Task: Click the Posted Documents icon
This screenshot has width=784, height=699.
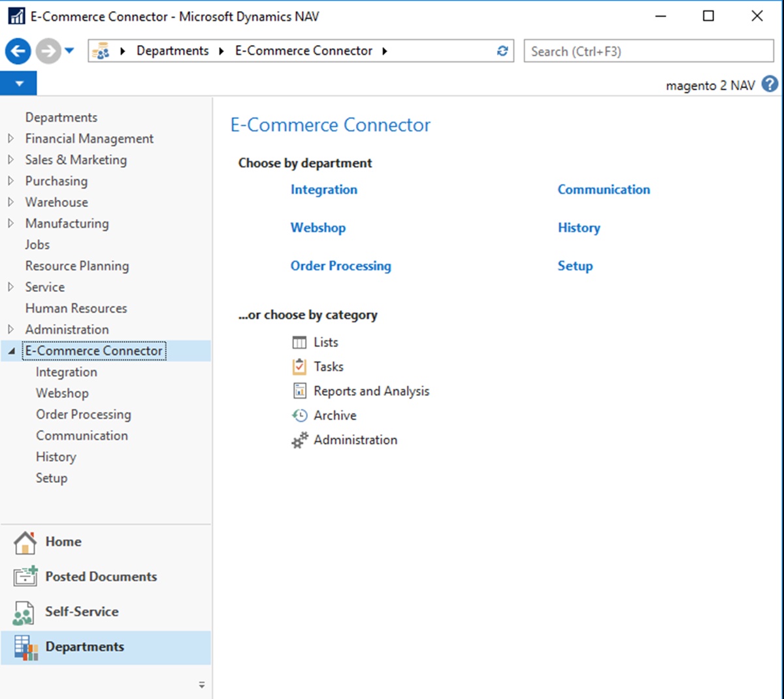Action: [x=25, y=576]
